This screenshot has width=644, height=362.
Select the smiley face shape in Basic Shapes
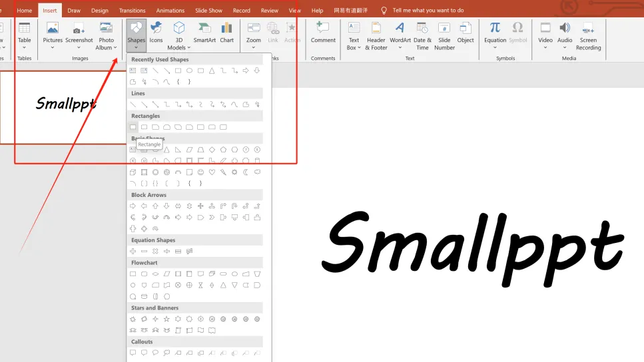click(x=200, y=172)
